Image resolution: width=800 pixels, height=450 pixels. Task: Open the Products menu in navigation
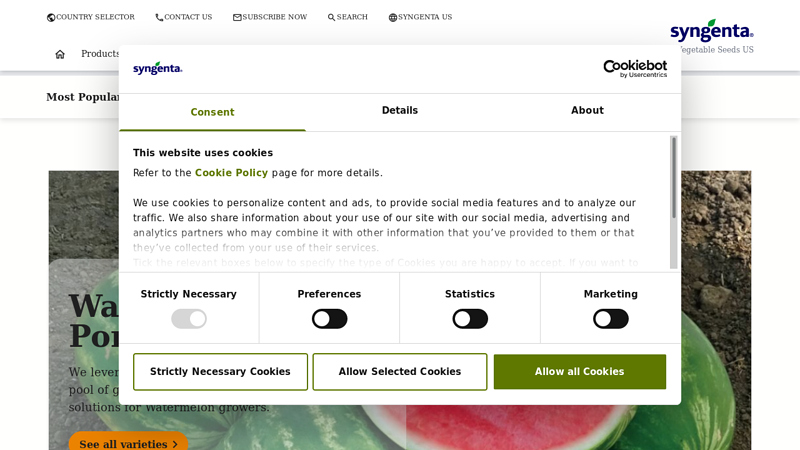pyautogui.click(x=100, y=54)
